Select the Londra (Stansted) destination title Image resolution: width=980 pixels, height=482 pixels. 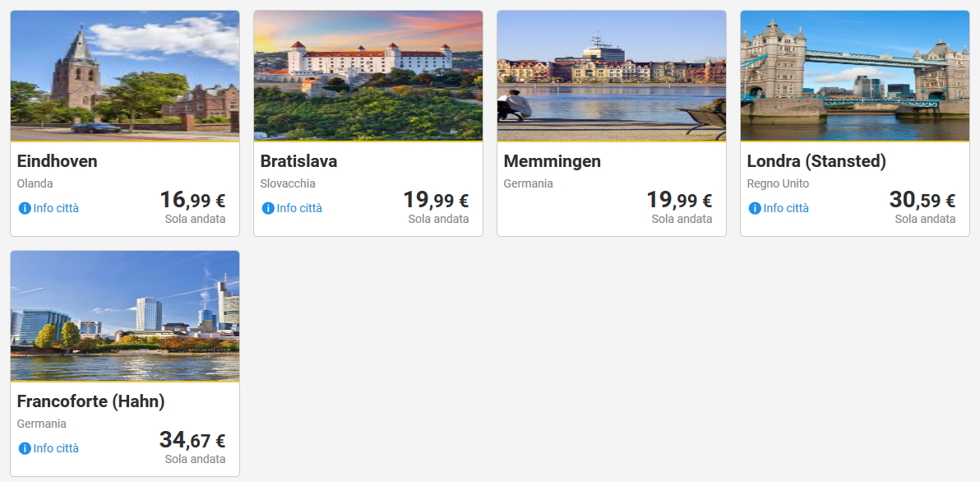pos(816,161)
